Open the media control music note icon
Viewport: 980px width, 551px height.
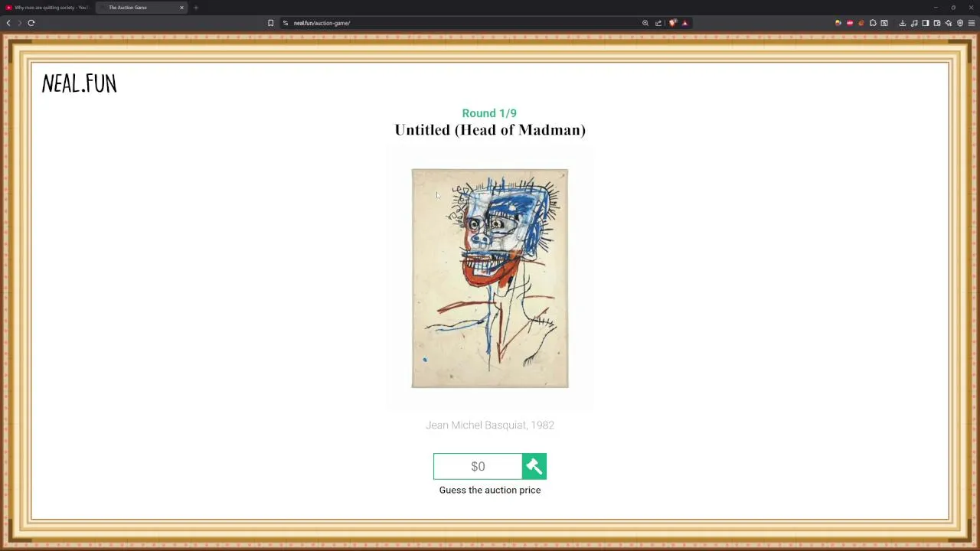tap(914, 23)
